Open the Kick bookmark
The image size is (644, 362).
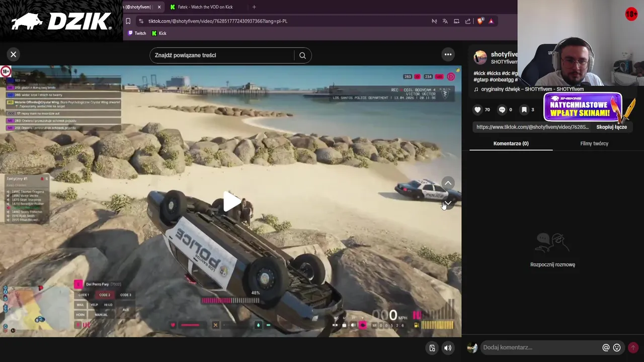click(159, 33)
